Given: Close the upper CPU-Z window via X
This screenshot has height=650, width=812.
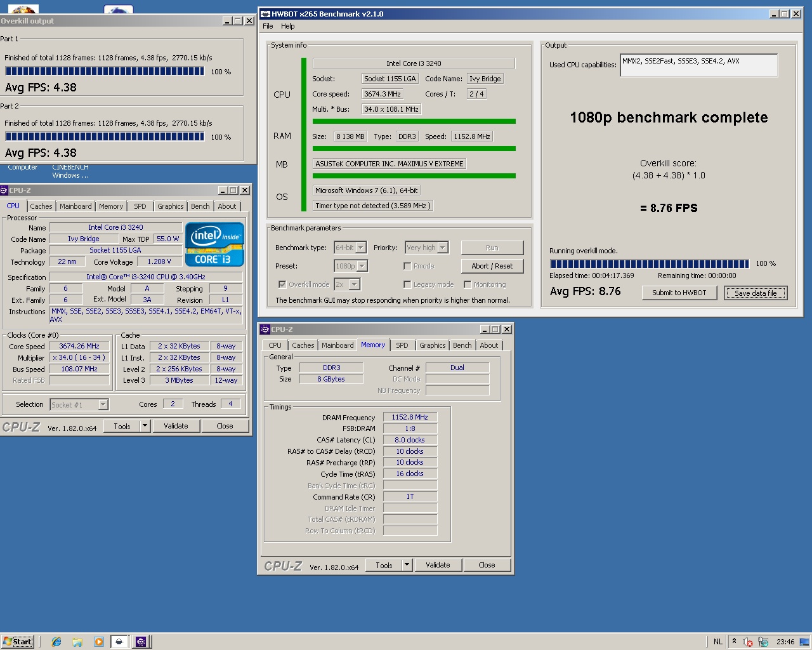Looking at the screenshot, I should pos(245,190).
